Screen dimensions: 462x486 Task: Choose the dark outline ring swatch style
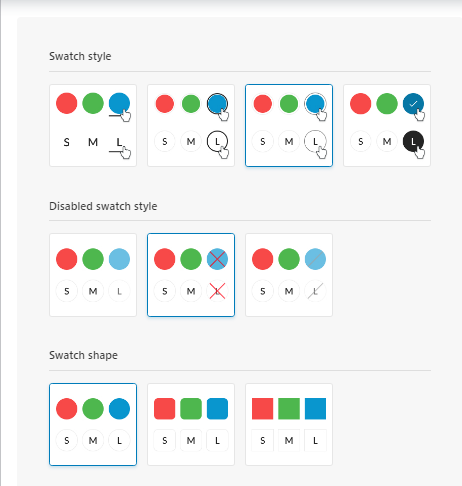[x=191, y=125]
